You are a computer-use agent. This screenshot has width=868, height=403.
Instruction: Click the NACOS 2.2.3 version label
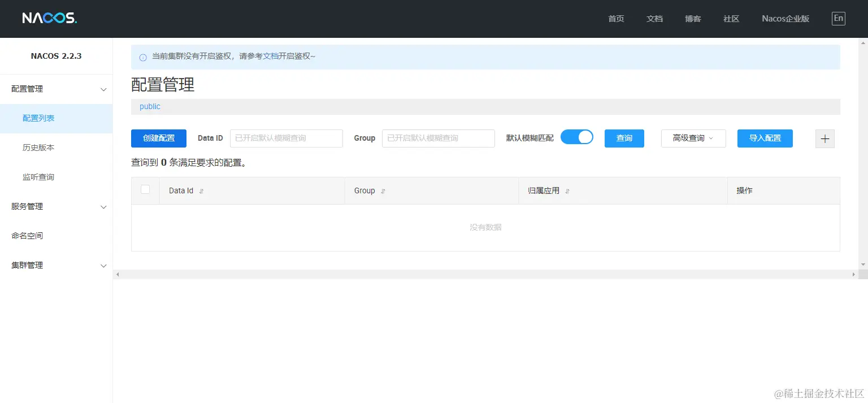click(x=57, y=56)
